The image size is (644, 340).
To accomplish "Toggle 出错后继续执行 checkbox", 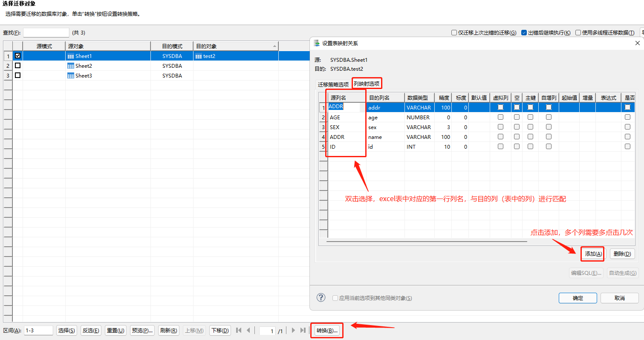I will click(524, 33).
